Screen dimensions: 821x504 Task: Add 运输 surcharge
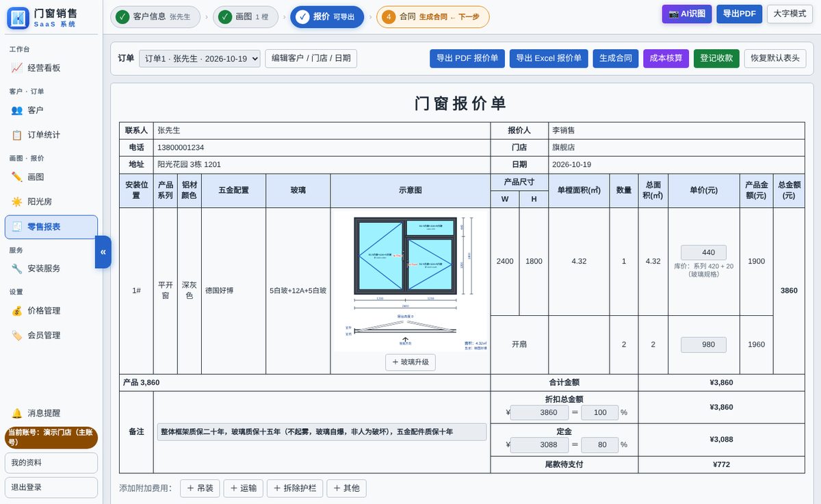(244, 488)
